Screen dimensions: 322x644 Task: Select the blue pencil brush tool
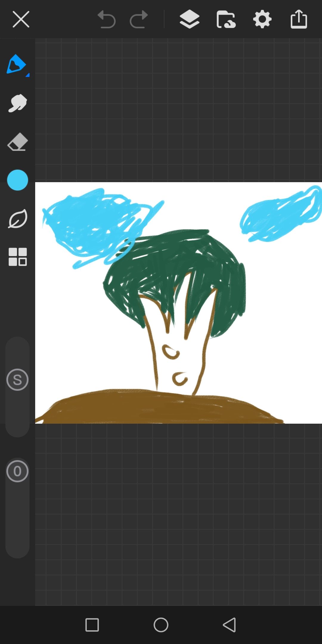pyautogui.click(x=16, y=64)
